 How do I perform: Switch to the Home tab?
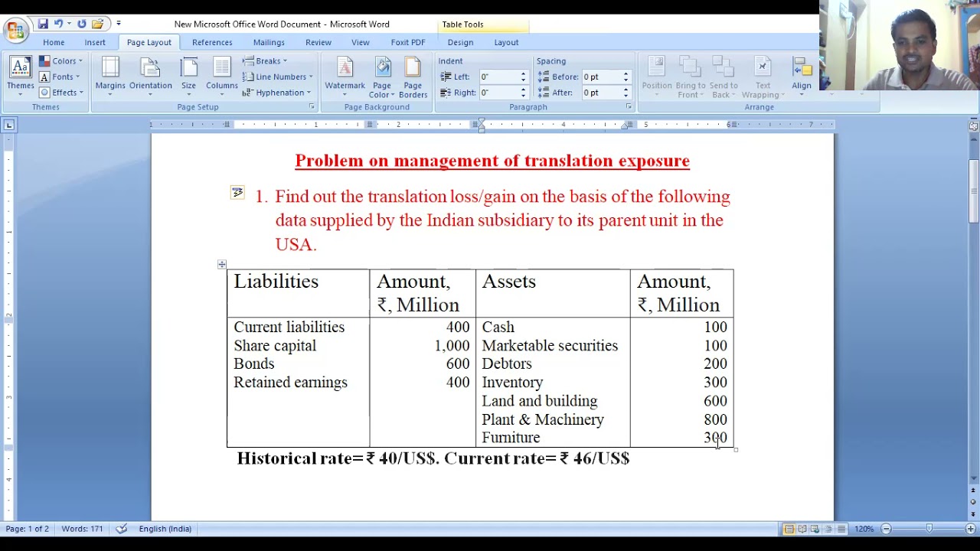click(54, 42)
